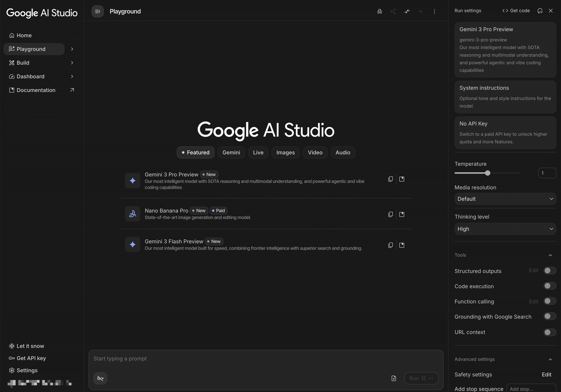The height and width of the screenshot is (392, 561).
Task: Click the add file icon in prompt box
Action: tap(394, 378)
